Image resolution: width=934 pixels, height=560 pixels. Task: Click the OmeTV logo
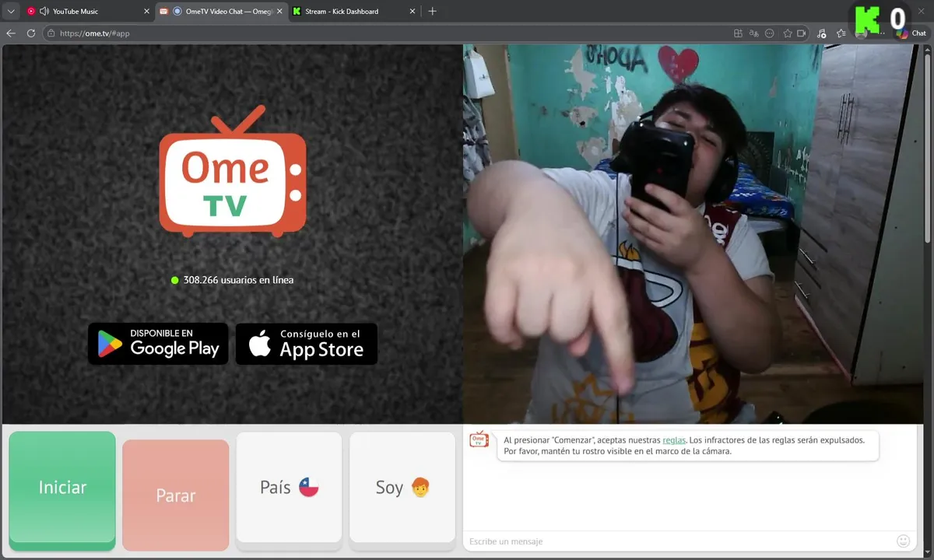point(232,171)
